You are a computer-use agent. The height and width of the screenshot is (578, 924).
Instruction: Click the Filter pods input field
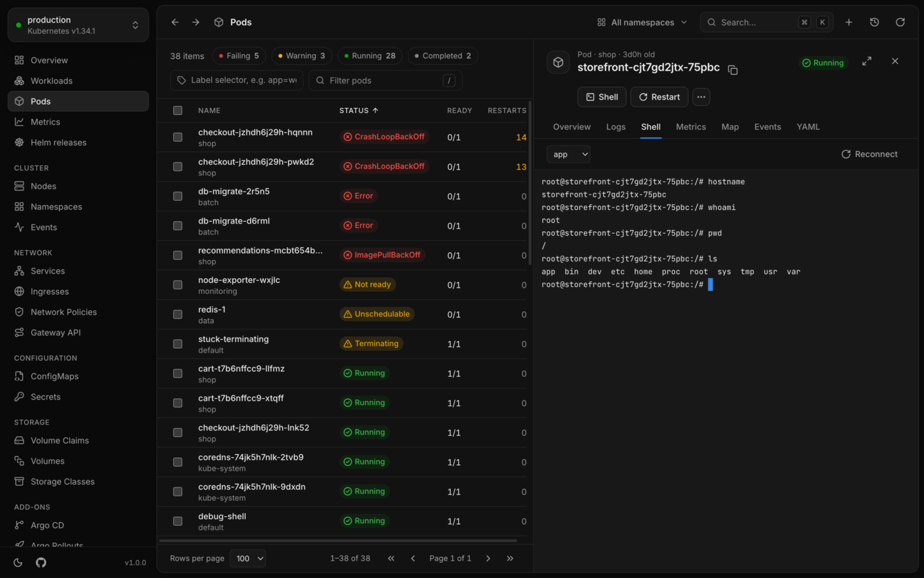[385, 80]
